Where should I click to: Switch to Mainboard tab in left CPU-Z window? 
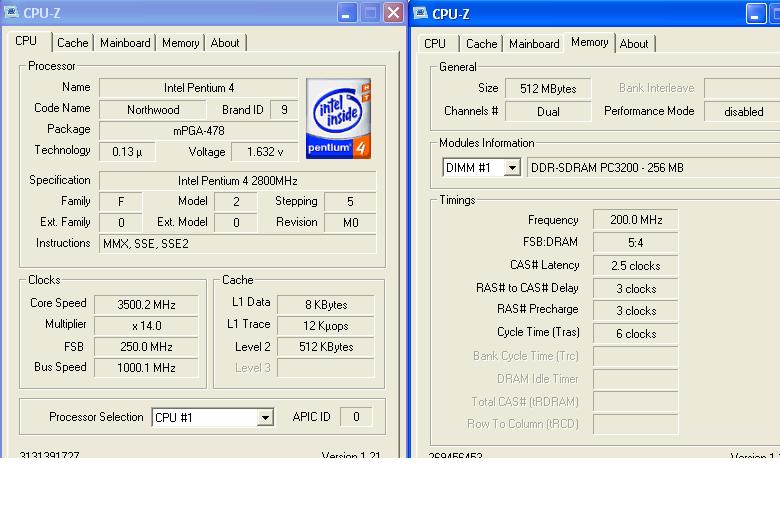(125, 43)
